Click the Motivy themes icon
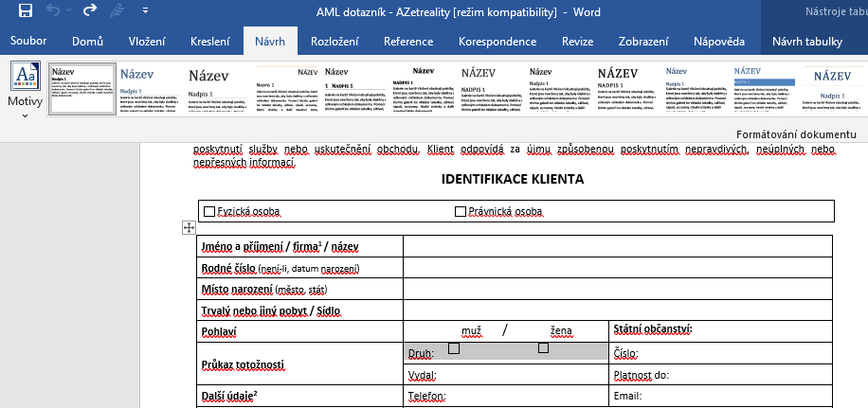The height and width of the screenshot is (408, 868). pyautogui.click(x=25, y=78)
